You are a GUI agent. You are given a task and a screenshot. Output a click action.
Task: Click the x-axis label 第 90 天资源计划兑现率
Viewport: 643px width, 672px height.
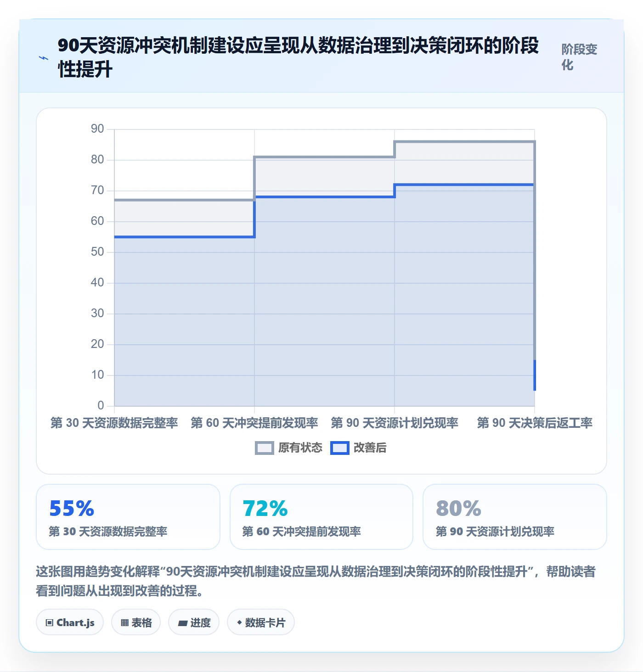395,423
